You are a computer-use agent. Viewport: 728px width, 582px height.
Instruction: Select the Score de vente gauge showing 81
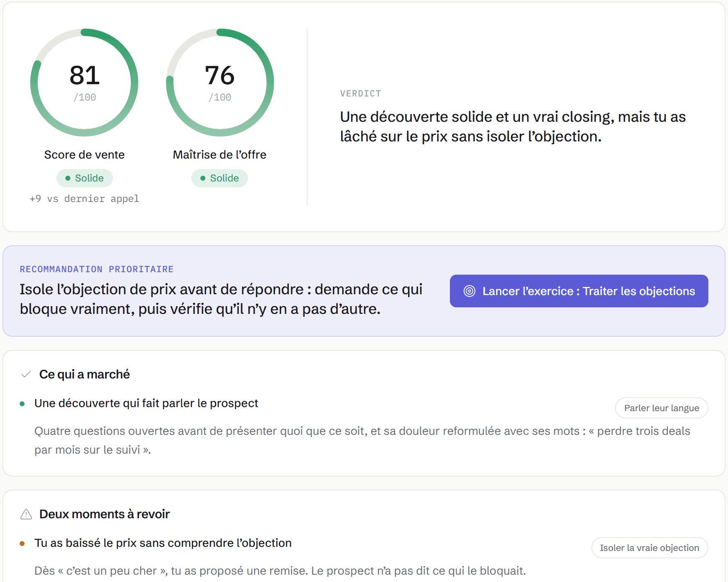[84, 83]
